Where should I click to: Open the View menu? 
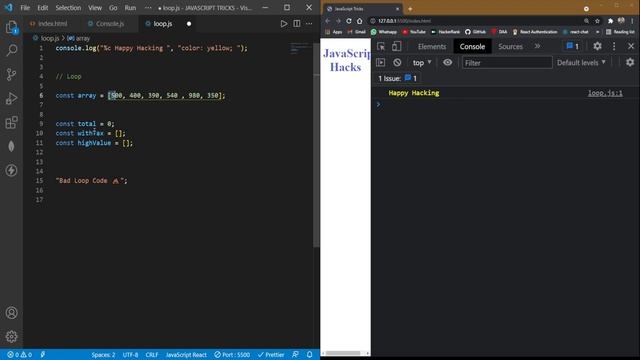[x=95, y=8]
